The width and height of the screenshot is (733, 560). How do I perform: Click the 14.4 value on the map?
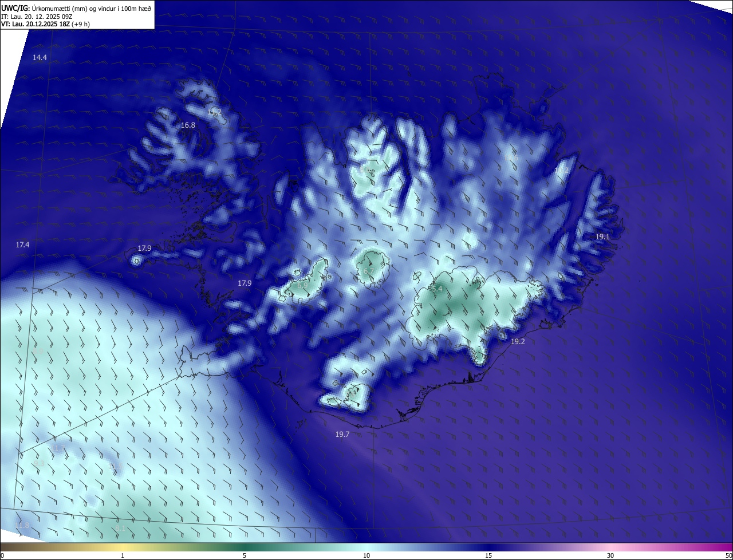[40, 57]
